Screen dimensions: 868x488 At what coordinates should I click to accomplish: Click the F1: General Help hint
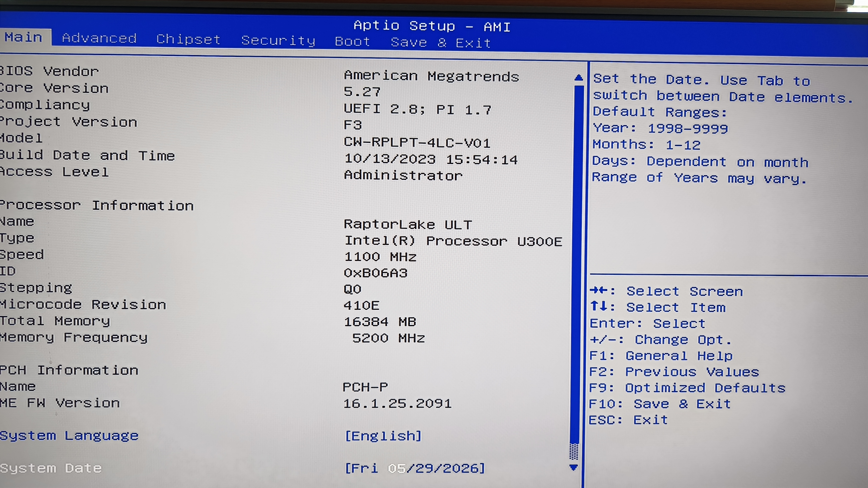point(661,356)
